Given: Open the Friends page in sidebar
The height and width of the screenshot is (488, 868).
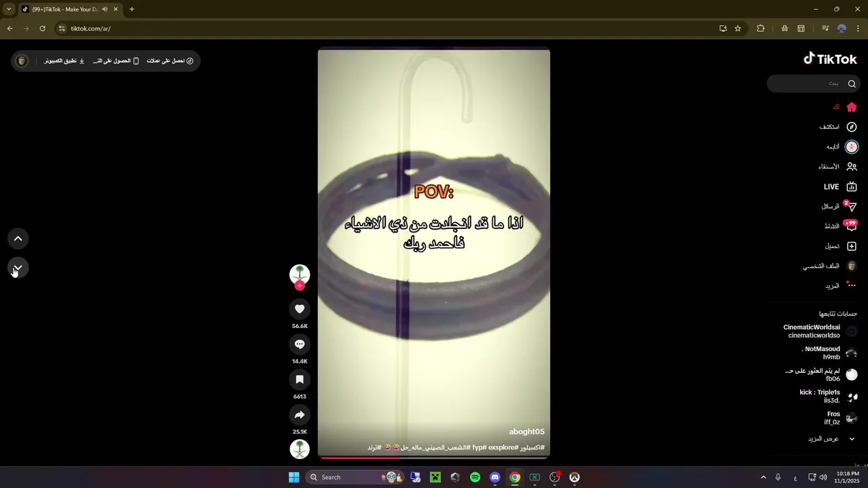Looking at the screenshot, I should [x=837, y=167].
